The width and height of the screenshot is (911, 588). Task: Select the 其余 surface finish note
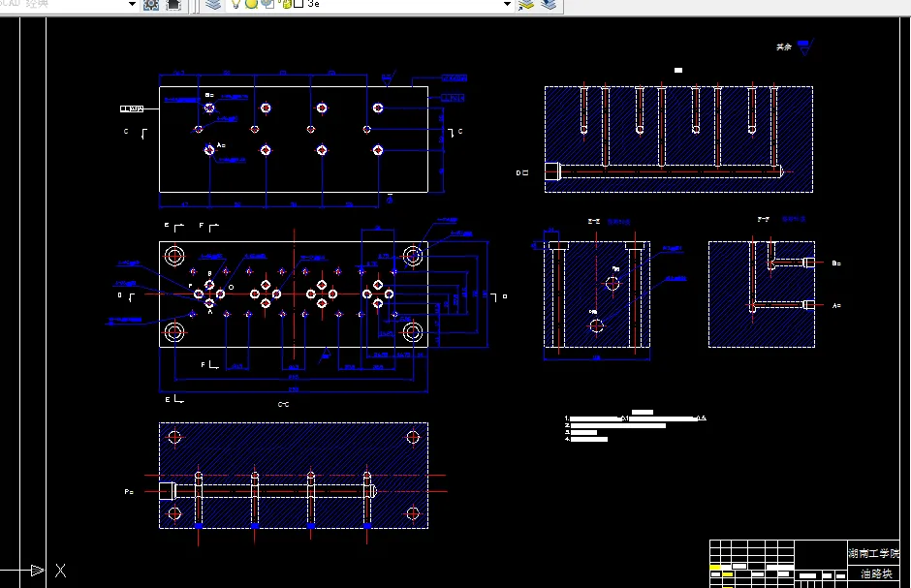pos(784,47)
